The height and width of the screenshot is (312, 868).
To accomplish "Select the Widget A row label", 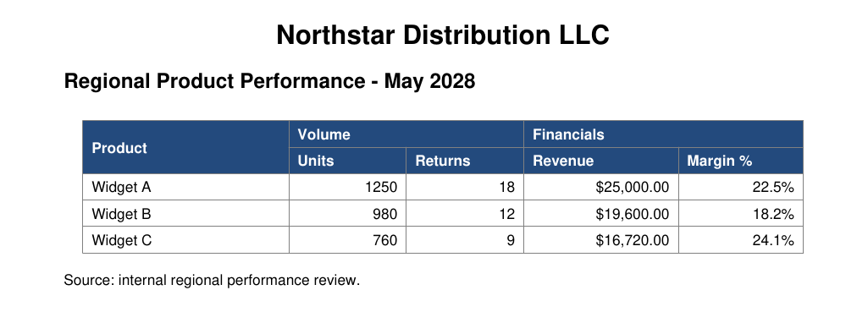I will click(x=121, y=188).
